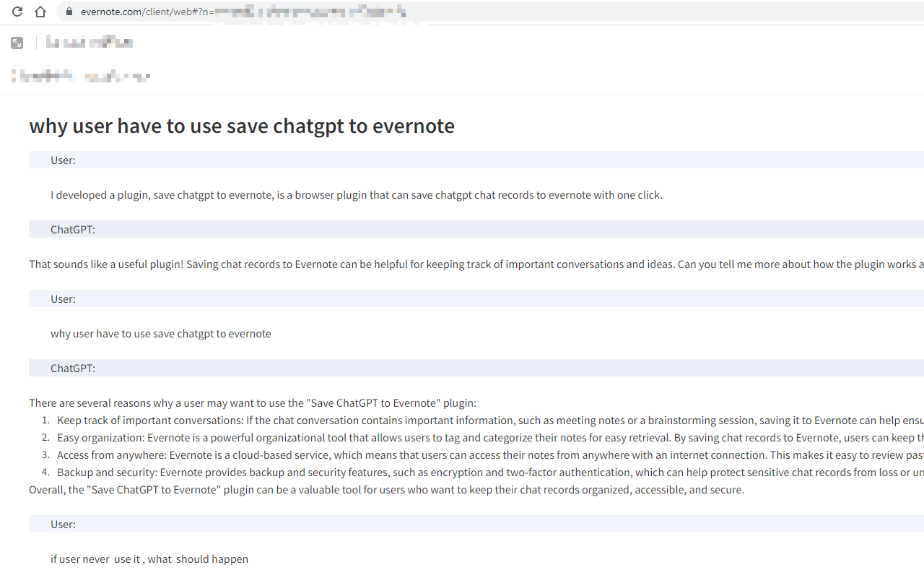924x578 pixels.
Task: Select the second User: section bar
Action: click(x=63, y=298)
